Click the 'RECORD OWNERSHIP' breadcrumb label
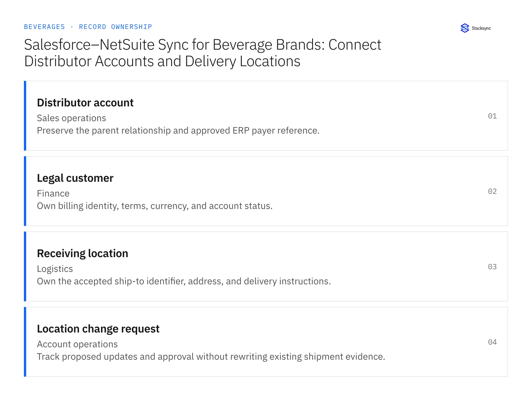 click(116, 27)
